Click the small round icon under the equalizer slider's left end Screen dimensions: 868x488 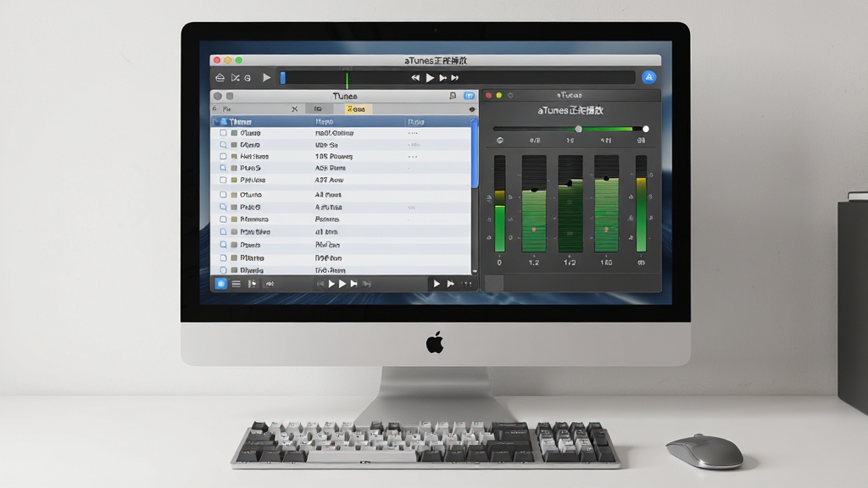(500, 141)
